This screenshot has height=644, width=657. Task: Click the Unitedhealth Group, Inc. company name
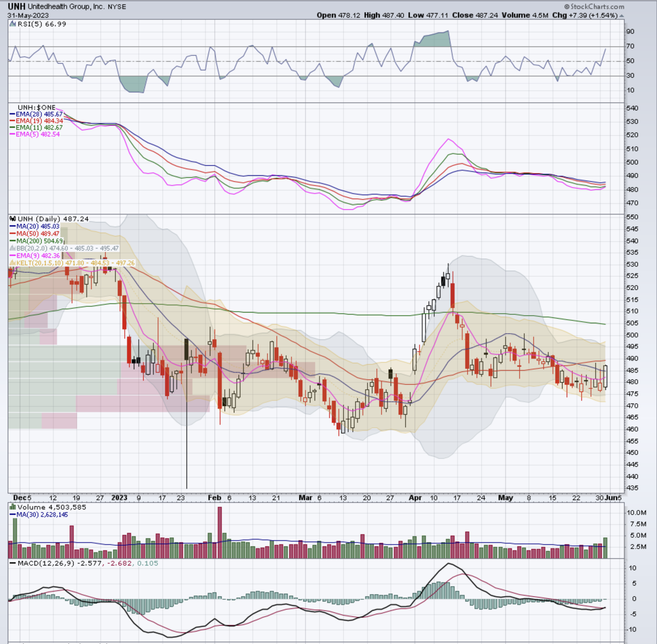(x=66, y=6)
